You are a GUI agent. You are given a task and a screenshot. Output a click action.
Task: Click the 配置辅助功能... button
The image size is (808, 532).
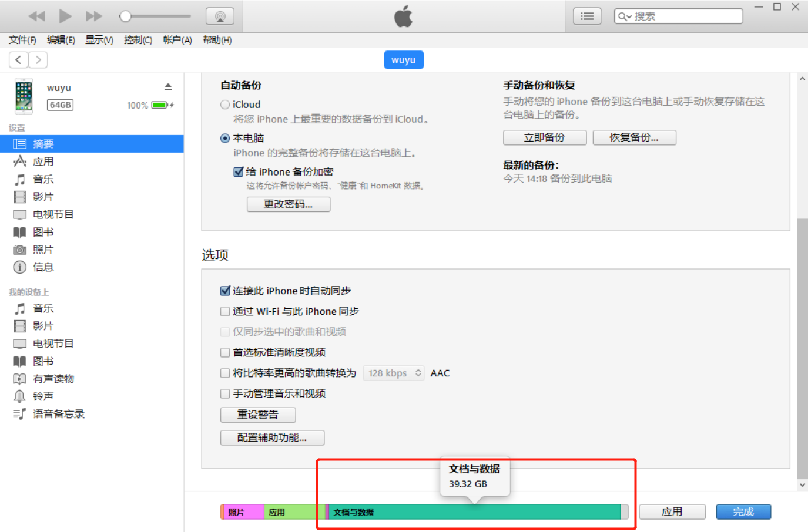(x=272, y=437)
